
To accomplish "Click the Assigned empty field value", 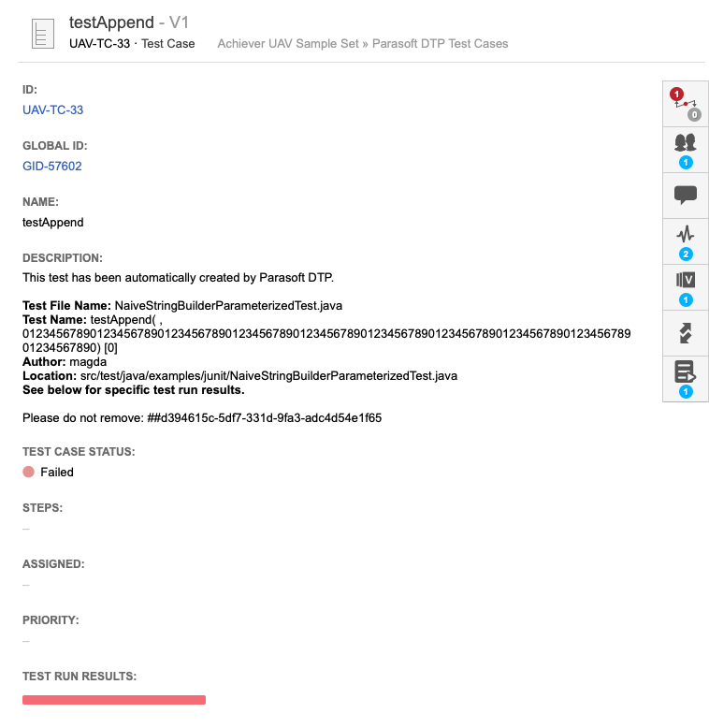I will [x=26, y=585].
